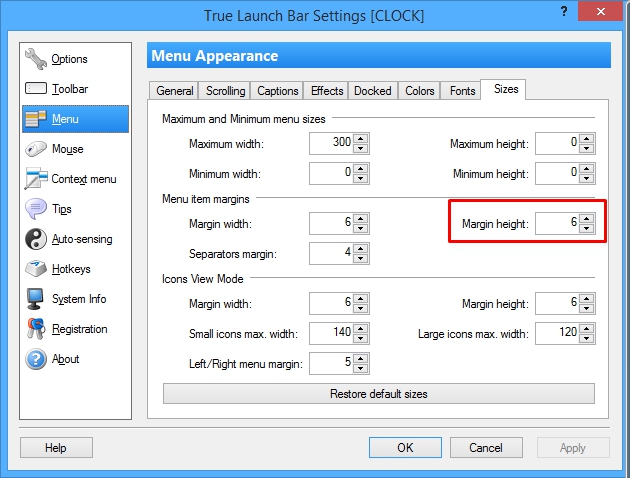630x478 pixels.
Task: Increase Maximum width with up arrow
Action: click(360, 139)
